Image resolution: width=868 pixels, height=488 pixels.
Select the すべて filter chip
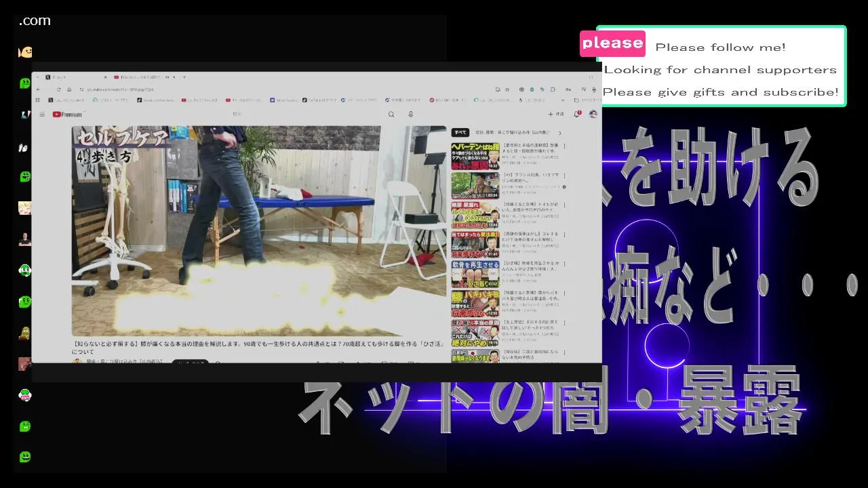(460, 132)
